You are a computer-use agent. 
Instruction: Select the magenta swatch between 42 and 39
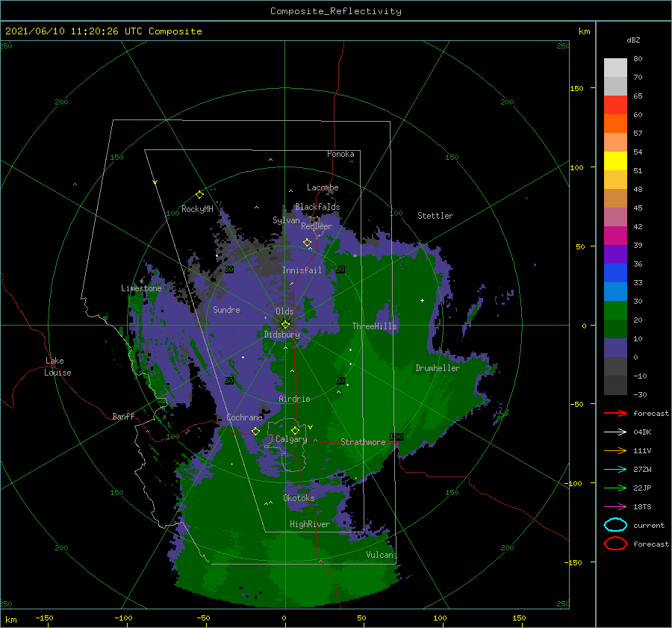coord(615,235)
